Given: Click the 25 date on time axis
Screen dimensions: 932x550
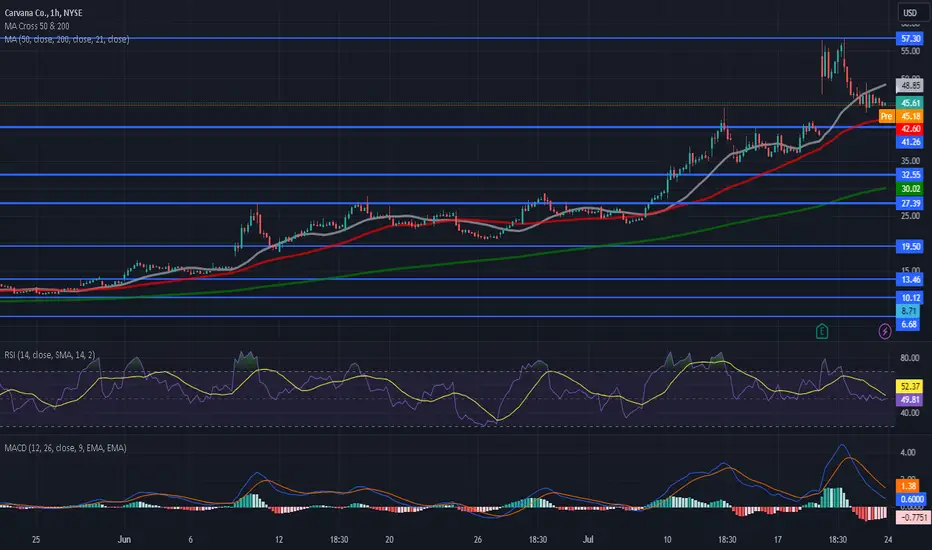Looking at the screenshot, I should pos(36,540).
